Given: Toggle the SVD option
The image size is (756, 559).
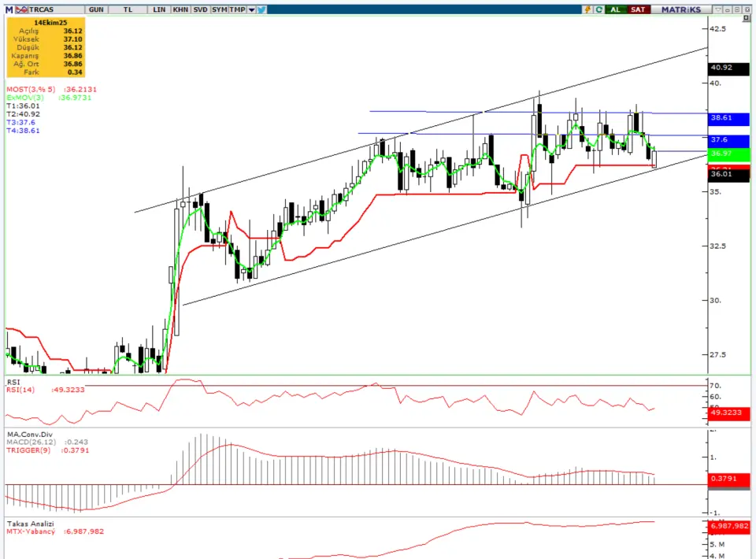Looking at the screenshot, I should (200, 9).
